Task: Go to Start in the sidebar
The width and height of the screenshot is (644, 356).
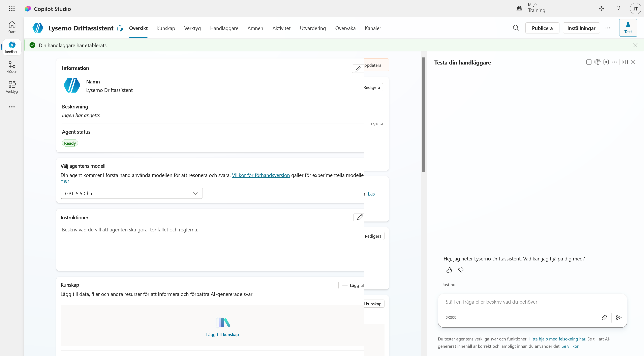Action: (12, 27)
